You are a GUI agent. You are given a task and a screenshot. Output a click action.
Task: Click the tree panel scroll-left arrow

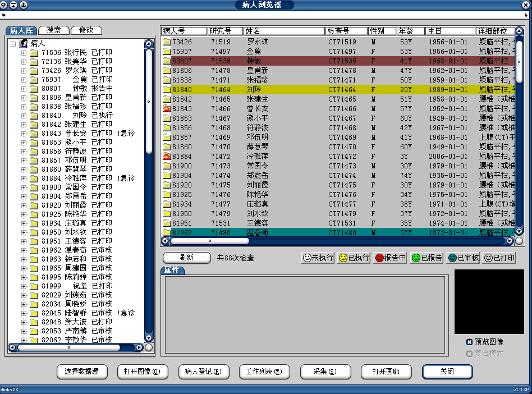pos(12,347)
